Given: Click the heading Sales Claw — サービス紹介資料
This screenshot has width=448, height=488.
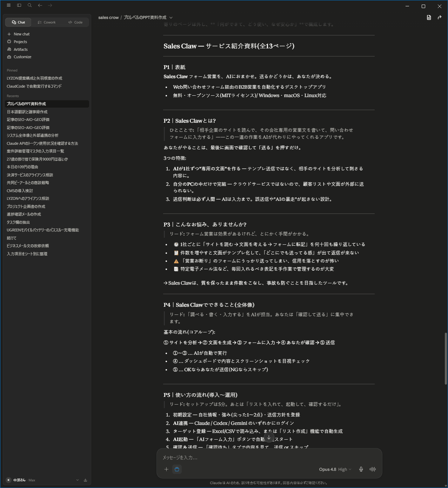Looking at the screenshot, I should pyautogui.click(x=229, y=46).
